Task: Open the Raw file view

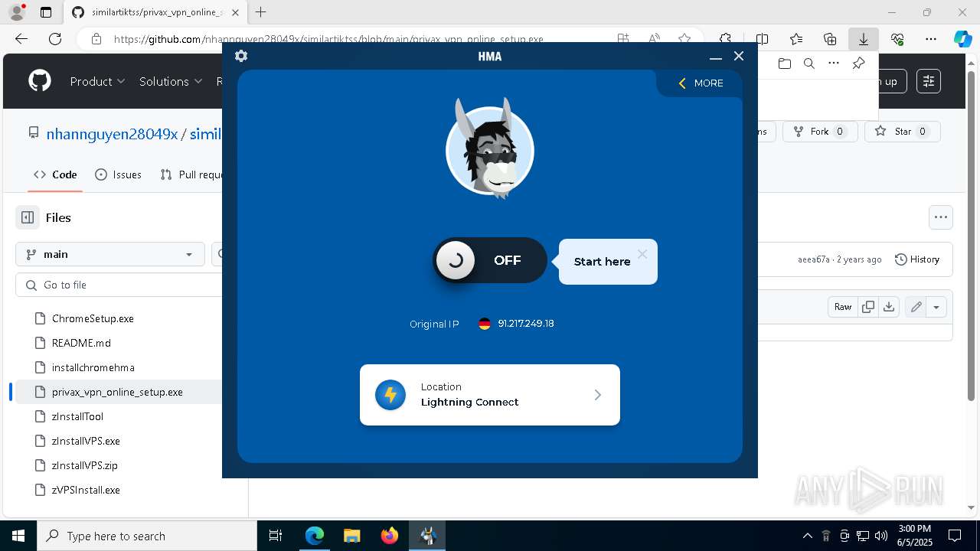Action: (x=843, y=307)
